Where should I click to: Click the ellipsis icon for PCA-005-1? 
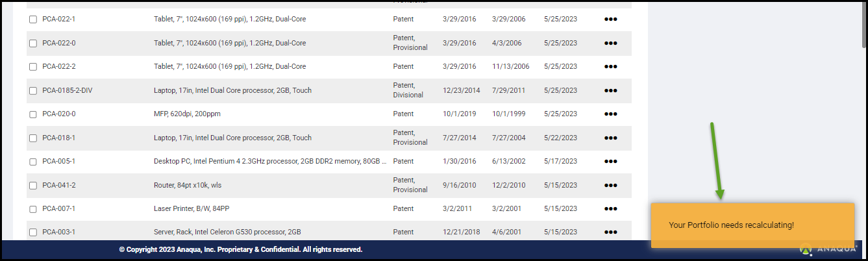pos(610,162)
